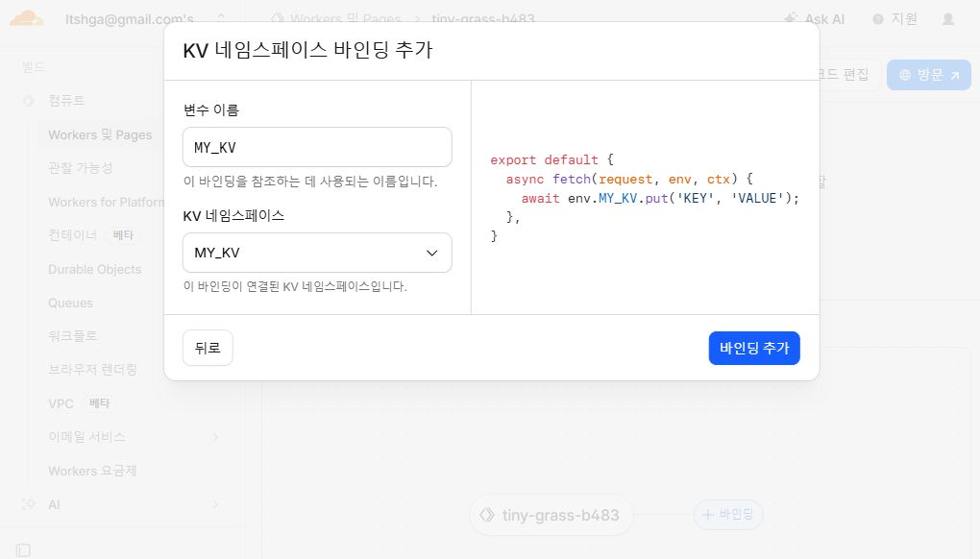Click the Cloudflare logo icon
Viewport: 980px width, 559px height.
click(x=26, y=19)
